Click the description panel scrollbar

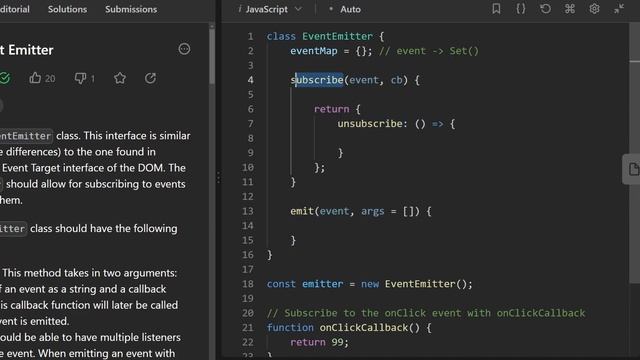coord(211,55)
